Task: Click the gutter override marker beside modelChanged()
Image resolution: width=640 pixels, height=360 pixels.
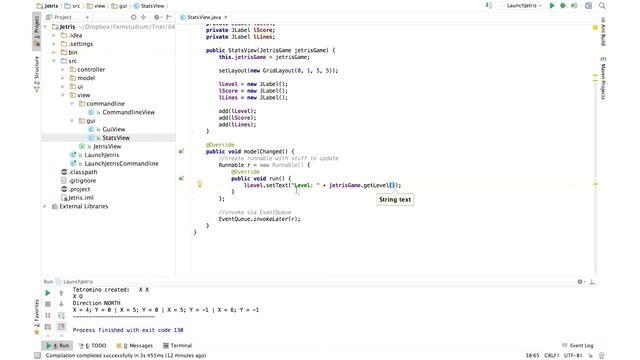Action: (x=181, y=151)
